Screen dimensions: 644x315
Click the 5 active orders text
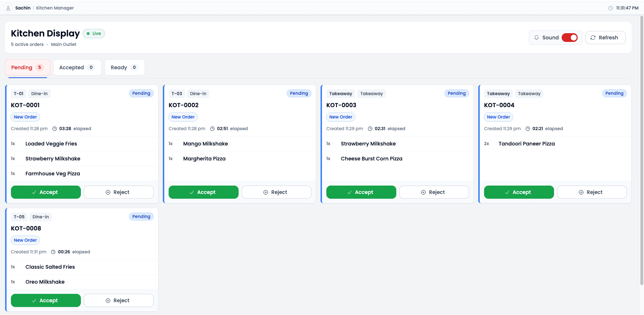(x=27, y=44)
